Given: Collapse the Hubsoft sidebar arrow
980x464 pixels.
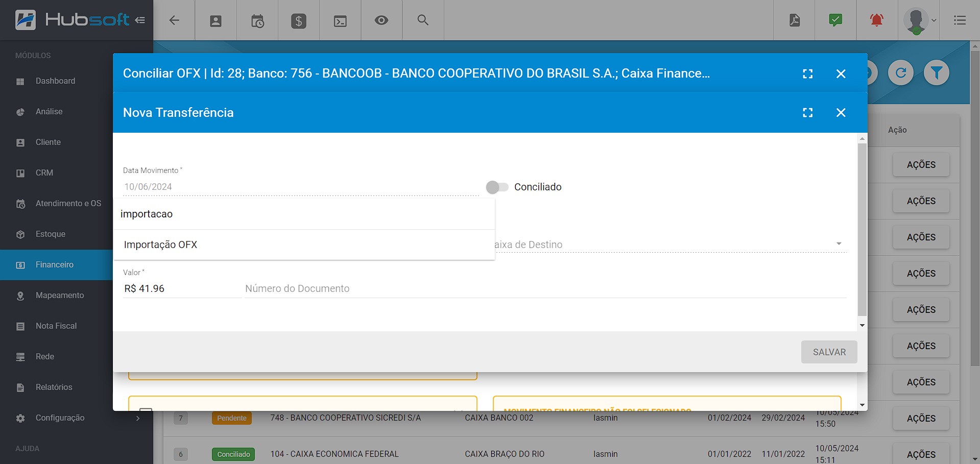Looking at the screenshot, I should pyautogui.click(x=140, y=20).
